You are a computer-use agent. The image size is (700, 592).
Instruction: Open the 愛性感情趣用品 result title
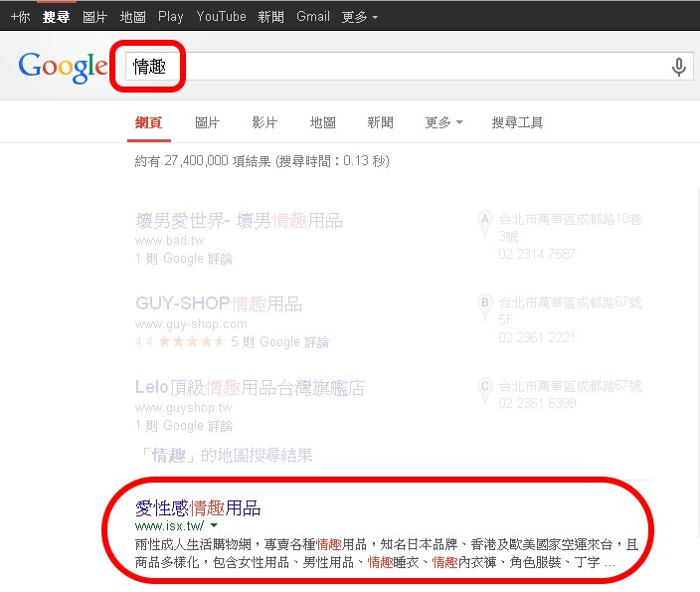click(198, 508)
